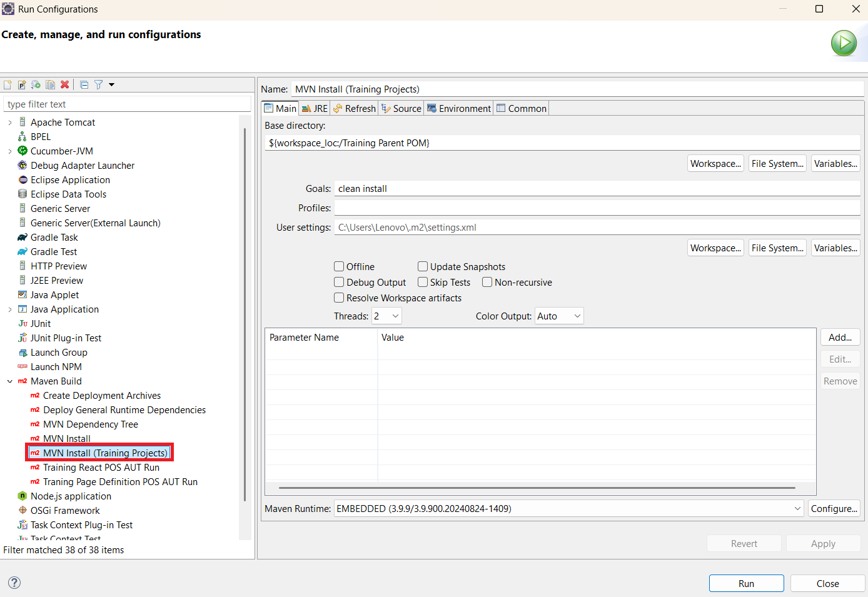Click the parameter table horizontal scrollbar
Viewport: 868px width, 597px height.
click(537, 488)
